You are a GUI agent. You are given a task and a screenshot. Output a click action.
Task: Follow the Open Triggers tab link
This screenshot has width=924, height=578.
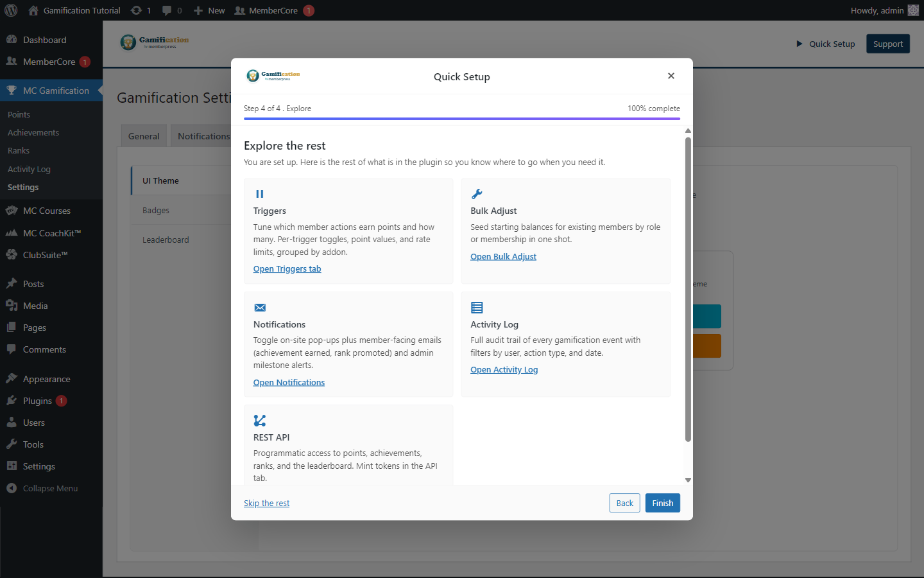click(287, 269)
